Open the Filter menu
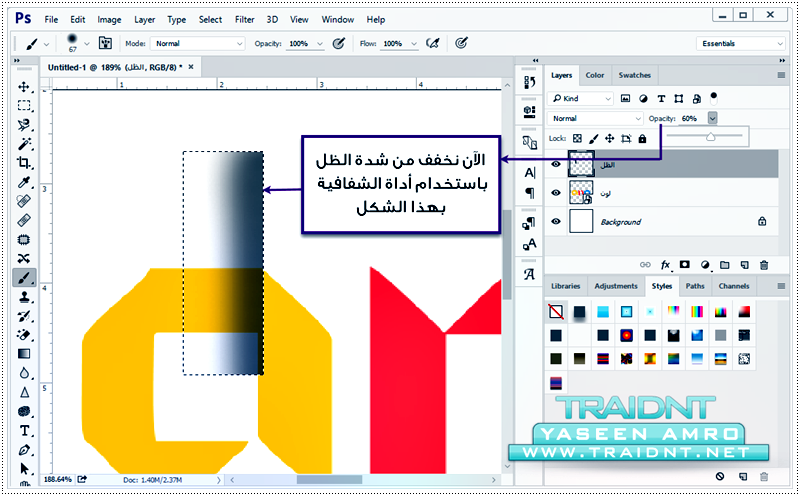800x496 pixels. 244,19
